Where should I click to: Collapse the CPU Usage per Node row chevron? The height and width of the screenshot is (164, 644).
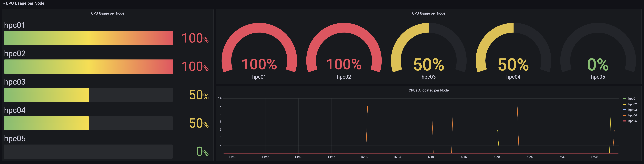[4, 4]
